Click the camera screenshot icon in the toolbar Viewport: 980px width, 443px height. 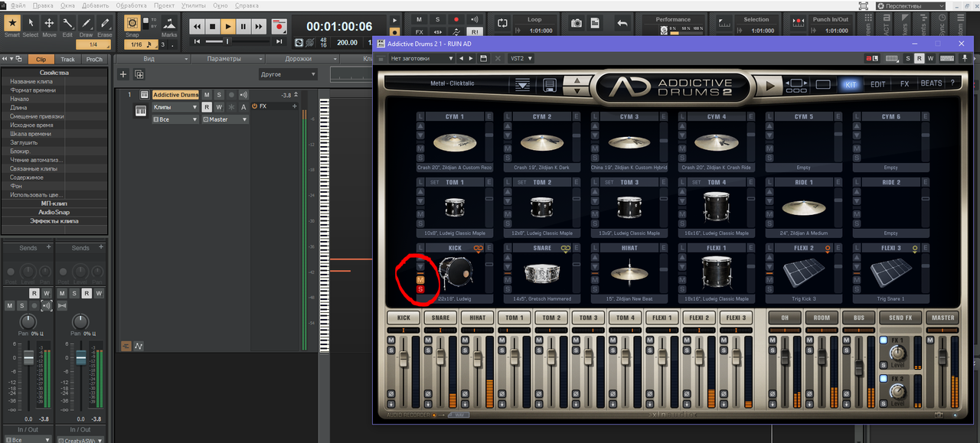(577, 24)
